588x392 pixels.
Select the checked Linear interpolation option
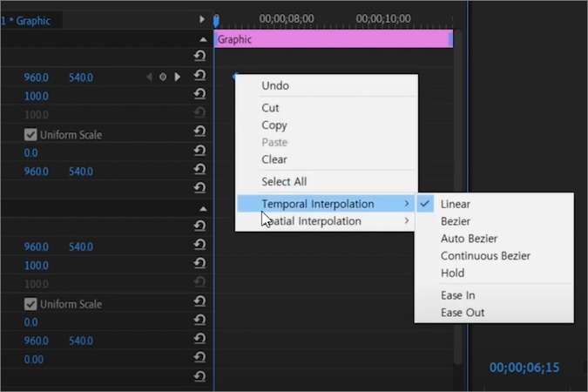tap(456, 204)
